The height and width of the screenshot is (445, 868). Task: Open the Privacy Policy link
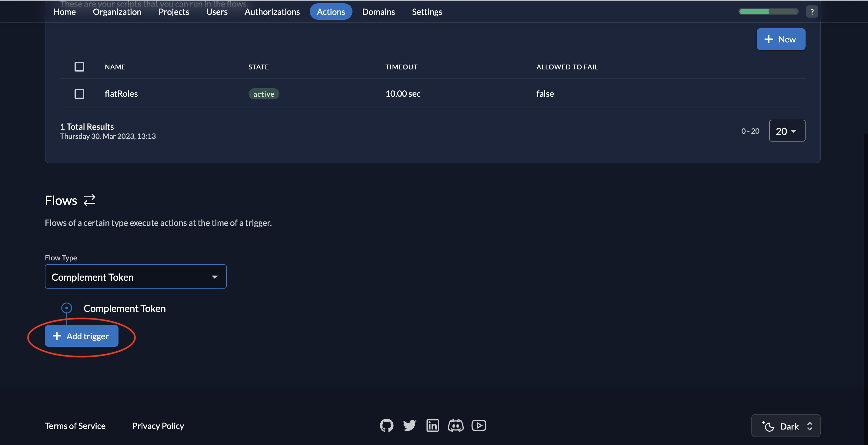pos(158,426)
